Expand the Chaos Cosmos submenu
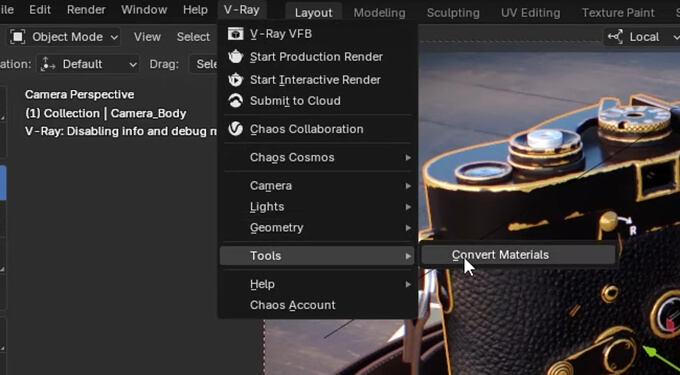 [318, 157]
